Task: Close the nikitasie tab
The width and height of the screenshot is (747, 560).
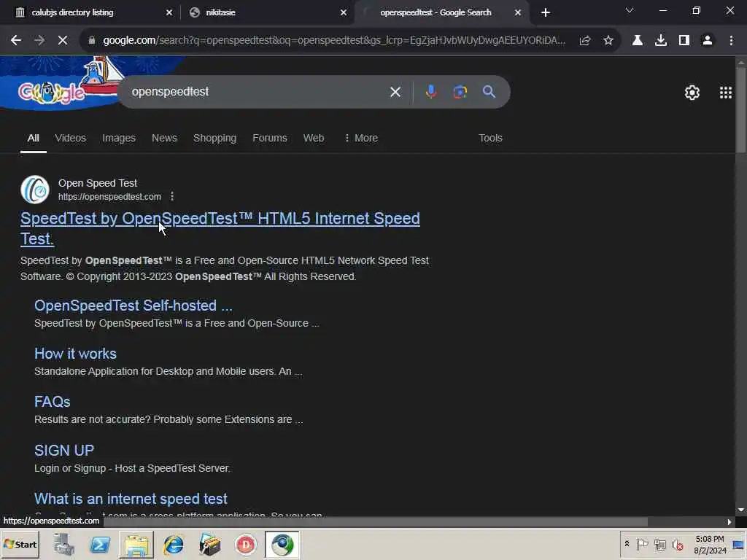Action: point(344,12)
